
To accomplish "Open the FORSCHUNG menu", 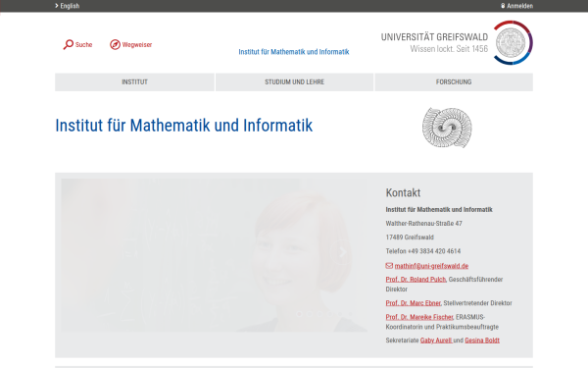I will click(454, 81).
